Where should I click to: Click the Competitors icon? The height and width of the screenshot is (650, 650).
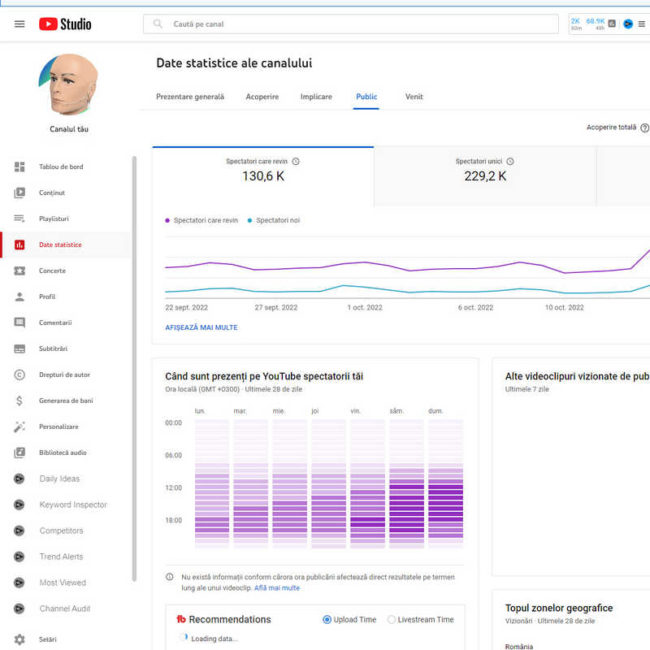point(19,531)
